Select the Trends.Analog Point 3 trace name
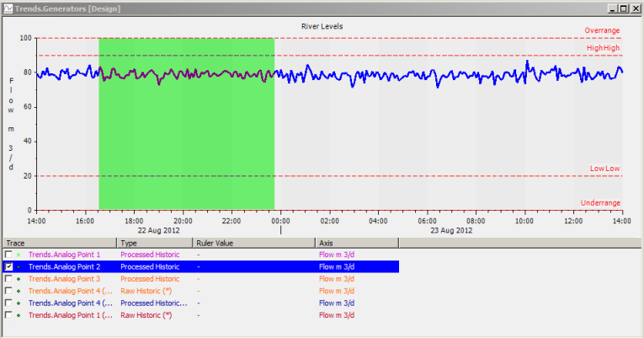 [65, 278]
